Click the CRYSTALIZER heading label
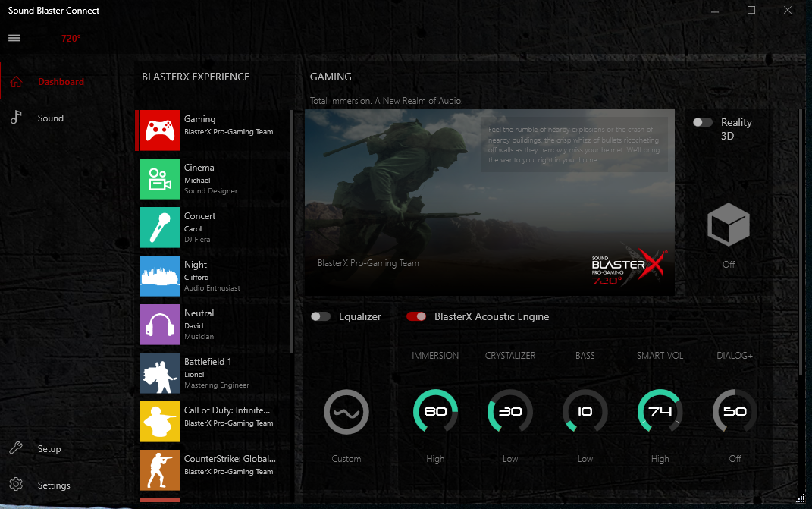Viewport: 812px width, 509px height. point(510,356)
